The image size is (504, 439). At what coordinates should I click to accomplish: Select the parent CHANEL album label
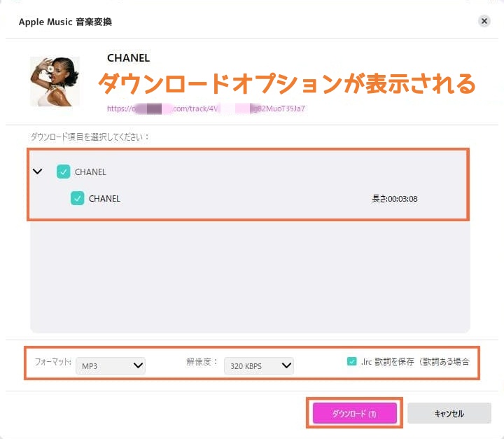[x=90, y=172]
